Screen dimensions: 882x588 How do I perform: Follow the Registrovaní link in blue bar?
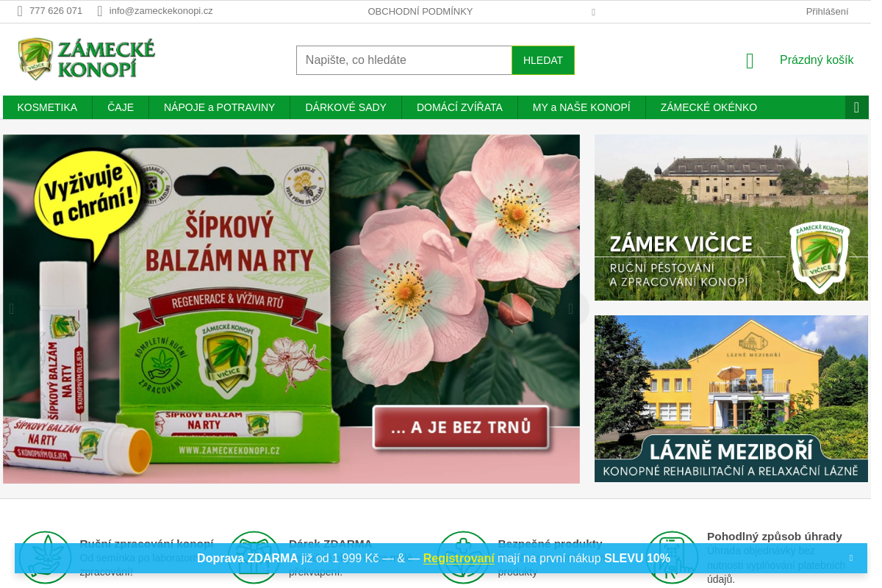coord(459,559)
